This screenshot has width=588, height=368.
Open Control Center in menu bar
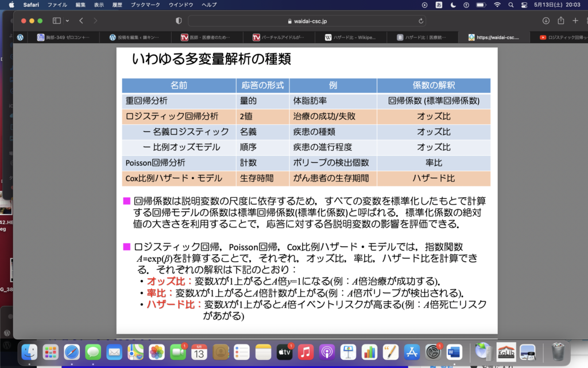(x=524, y=5)
